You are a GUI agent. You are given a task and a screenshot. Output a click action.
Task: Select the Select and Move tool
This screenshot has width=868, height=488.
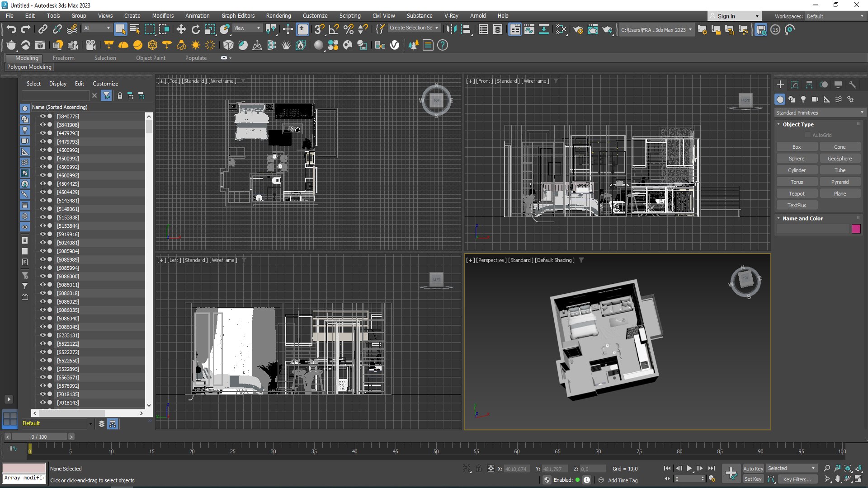tap(181, 30)
